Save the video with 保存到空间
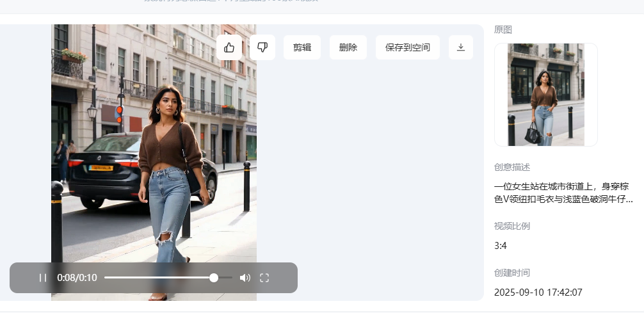Image resolution: width=644 pixels, height=313 pixels. pos(408,47)
